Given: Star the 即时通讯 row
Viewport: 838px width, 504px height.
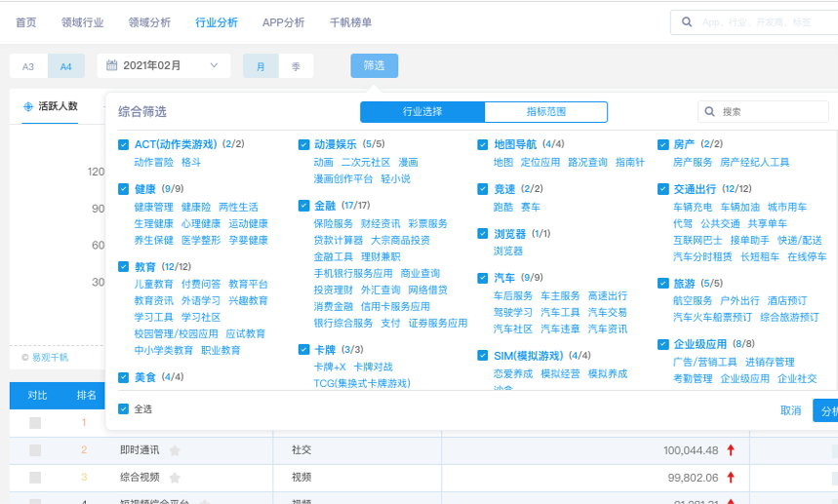Looking at the screenshot, I should [x=175, y=450].
